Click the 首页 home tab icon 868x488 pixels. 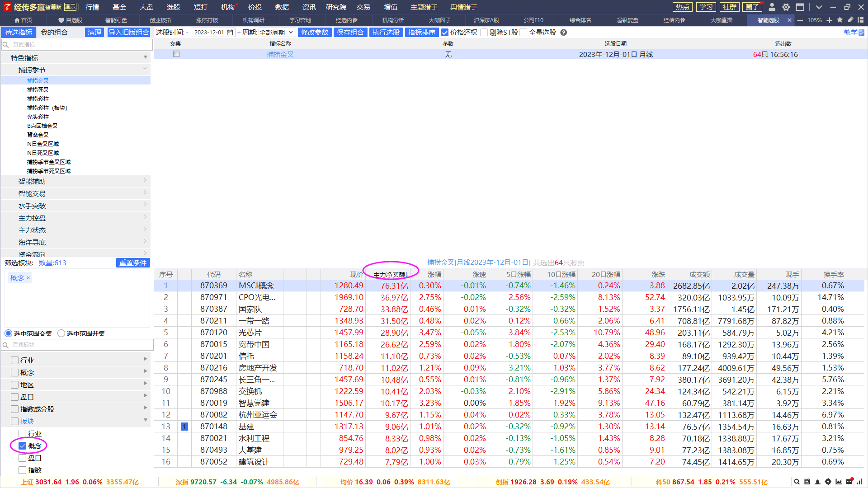tap(17, 20)
